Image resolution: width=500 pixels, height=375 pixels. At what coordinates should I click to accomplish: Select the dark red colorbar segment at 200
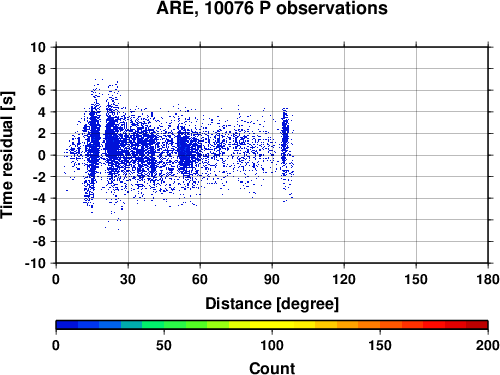477,325
